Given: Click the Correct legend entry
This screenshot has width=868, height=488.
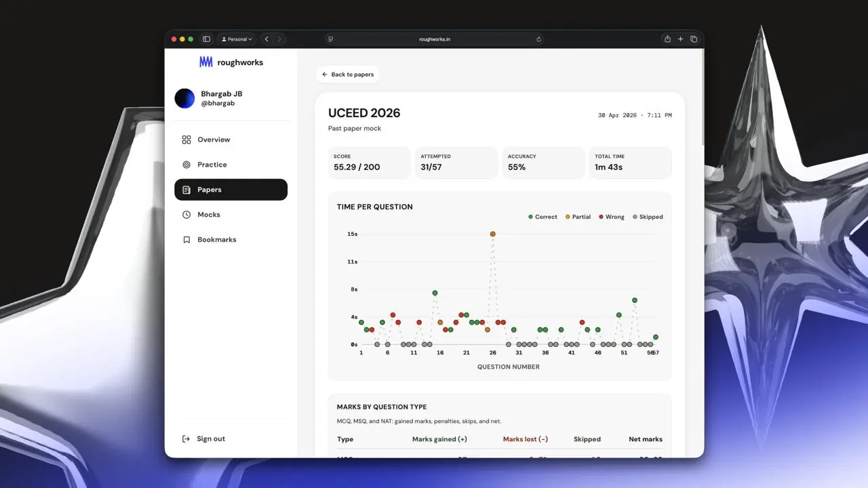Looking at the screenshot, I should 542,217.
